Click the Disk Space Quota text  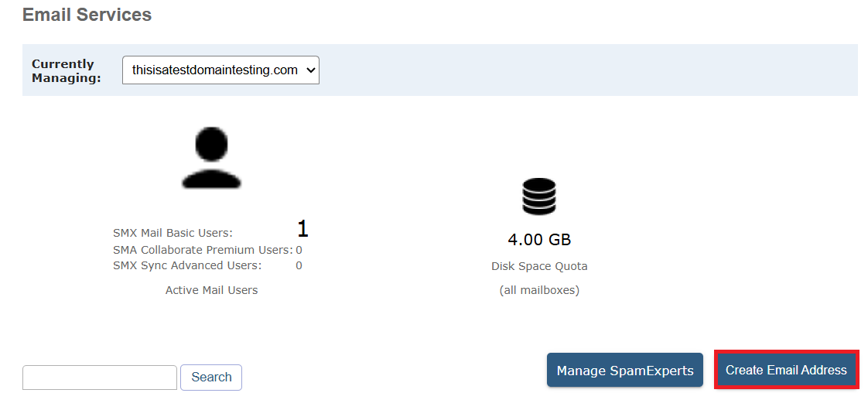(x=539, y=266)
